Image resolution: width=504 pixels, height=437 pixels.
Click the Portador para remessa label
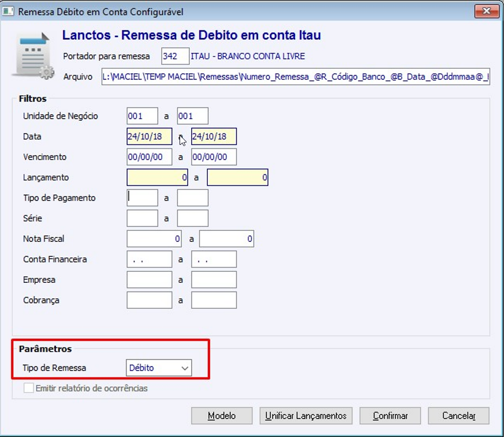[106, 56]
